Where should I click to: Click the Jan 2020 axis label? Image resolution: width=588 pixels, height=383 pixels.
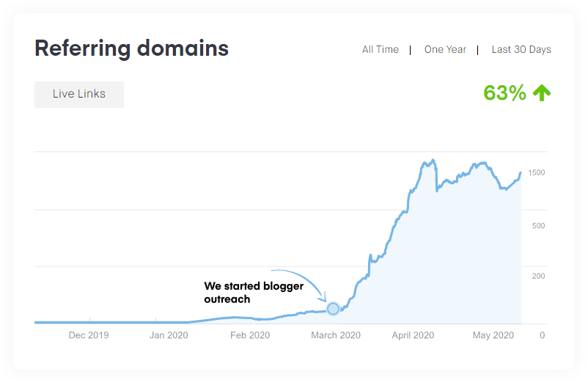tap(169, 335)
